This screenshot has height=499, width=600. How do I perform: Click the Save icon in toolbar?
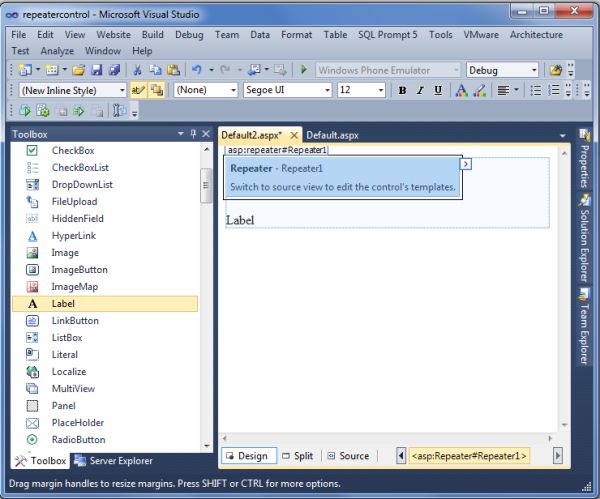pos(96,70)
